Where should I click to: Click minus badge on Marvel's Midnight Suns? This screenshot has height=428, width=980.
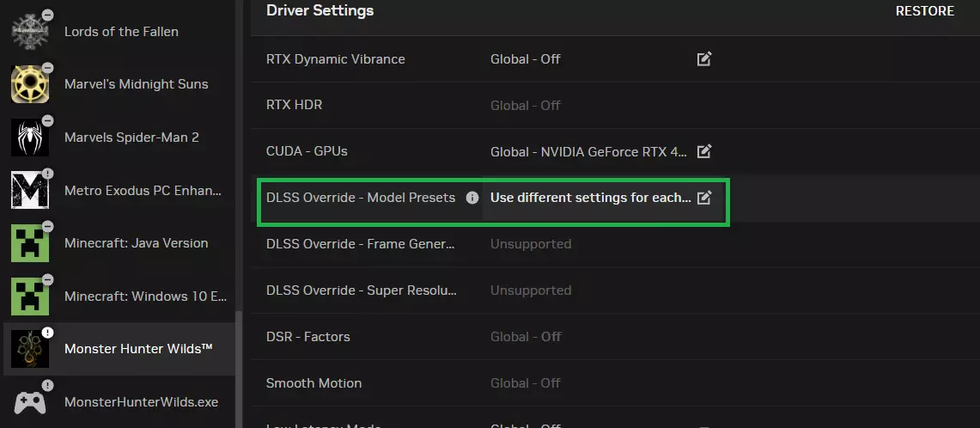click(x=48, y=68)
